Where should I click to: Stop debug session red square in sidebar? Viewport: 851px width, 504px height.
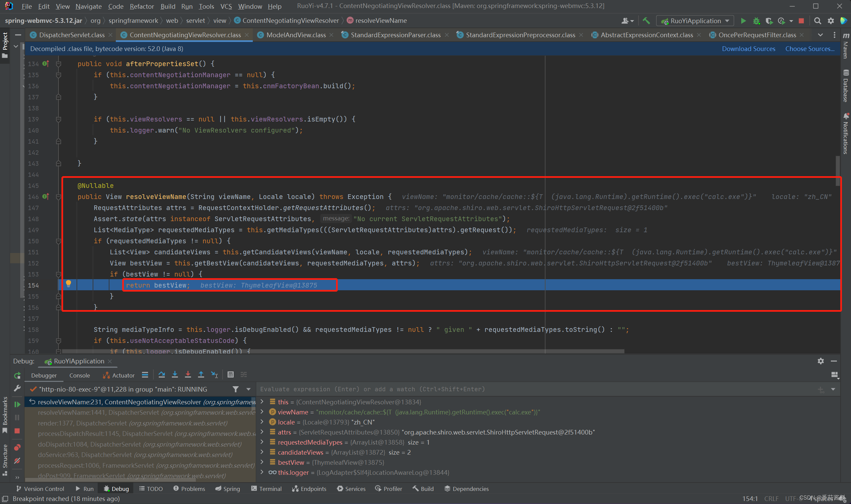click(17, 431)
